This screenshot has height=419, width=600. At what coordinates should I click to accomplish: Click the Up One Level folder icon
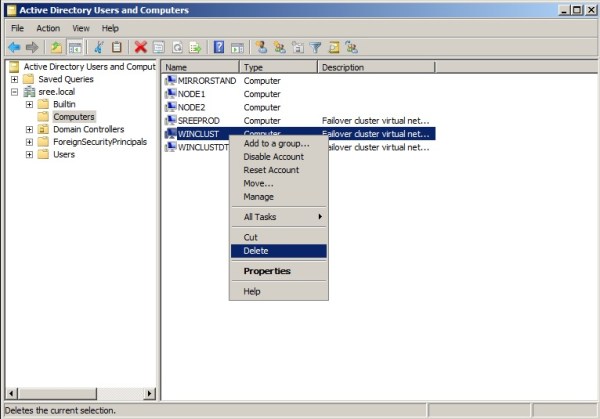pyautogui.click(x=56, y=47)
